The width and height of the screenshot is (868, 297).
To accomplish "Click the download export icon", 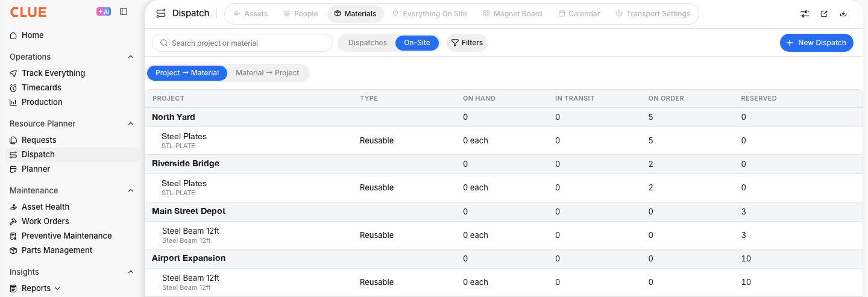I will click(x=843, y=14).
